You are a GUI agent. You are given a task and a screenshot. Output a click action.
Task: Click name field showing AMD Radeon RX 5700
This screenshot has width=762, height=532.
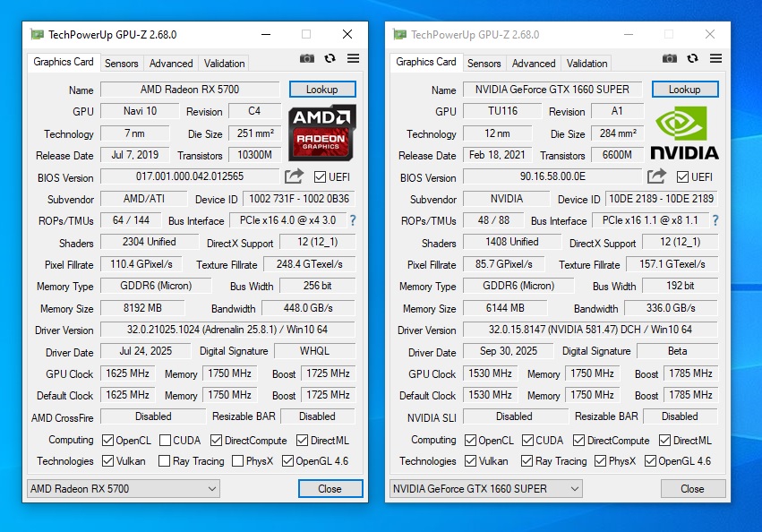[190, 90]
